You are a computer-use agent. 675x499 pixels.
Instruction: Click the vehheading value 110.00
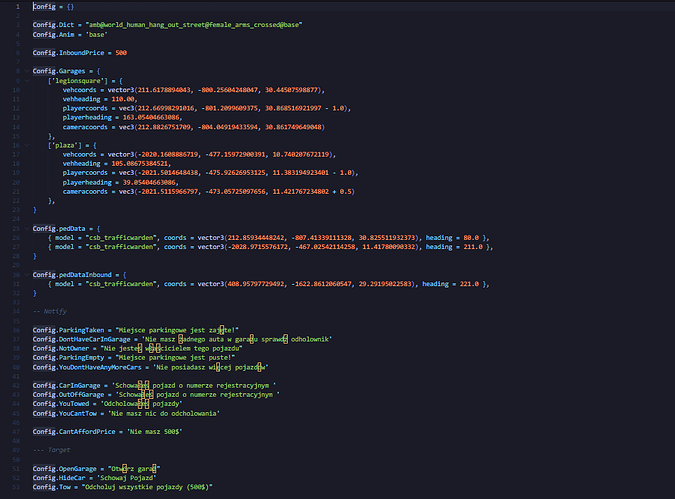(x=118, y=99)
